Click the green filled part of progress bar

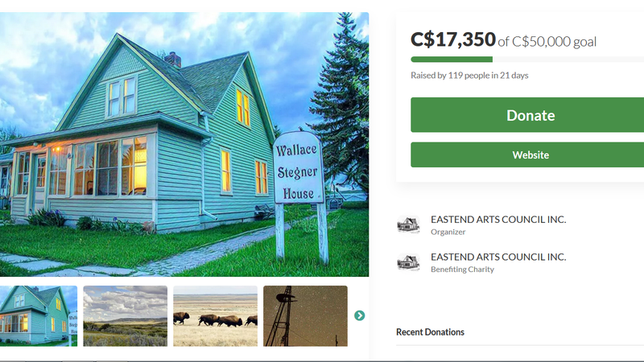[x=452, y=60]
